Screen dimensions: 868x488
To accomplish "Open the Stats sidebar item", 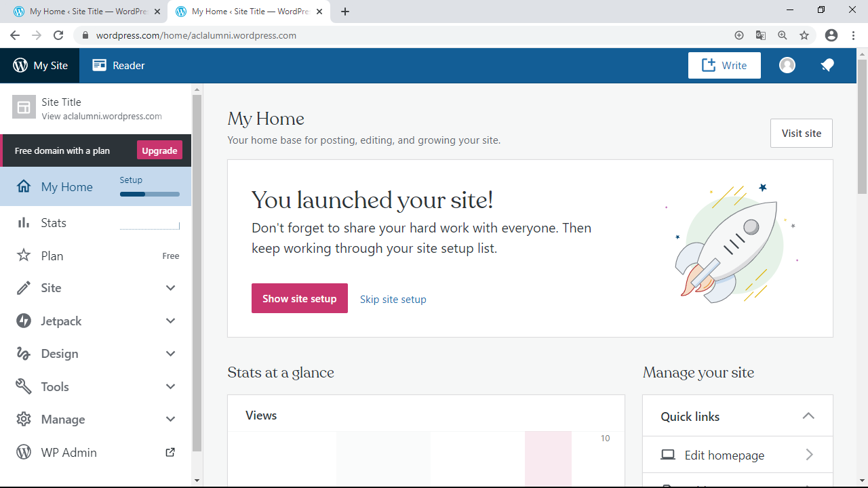I will pyautogui.click(x=54, y=223).
